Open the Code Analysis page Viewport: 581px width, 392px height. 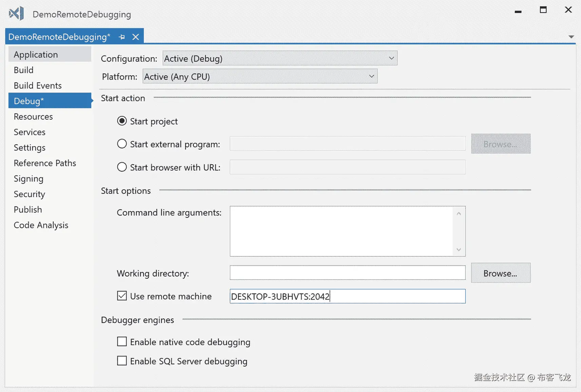click(50, 225)
